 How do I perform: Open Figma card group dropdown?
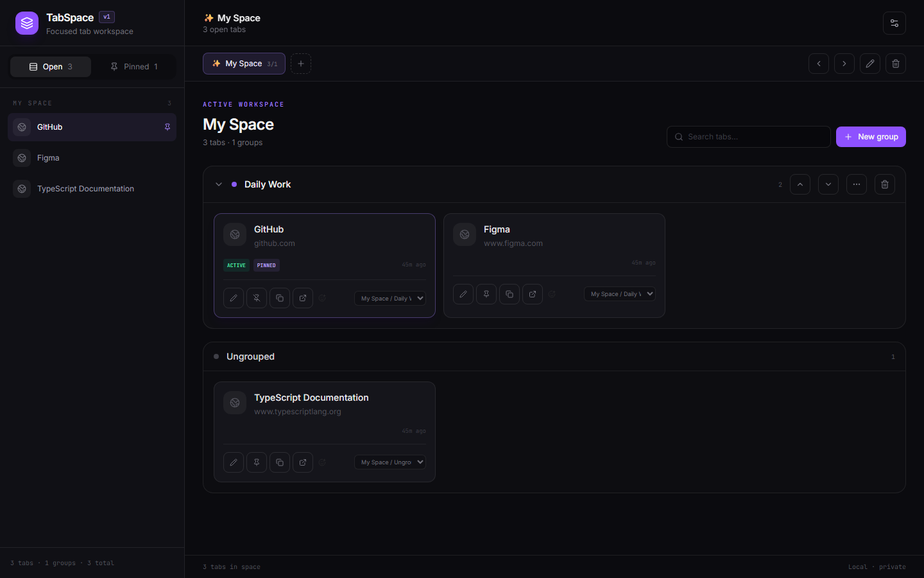620,294
